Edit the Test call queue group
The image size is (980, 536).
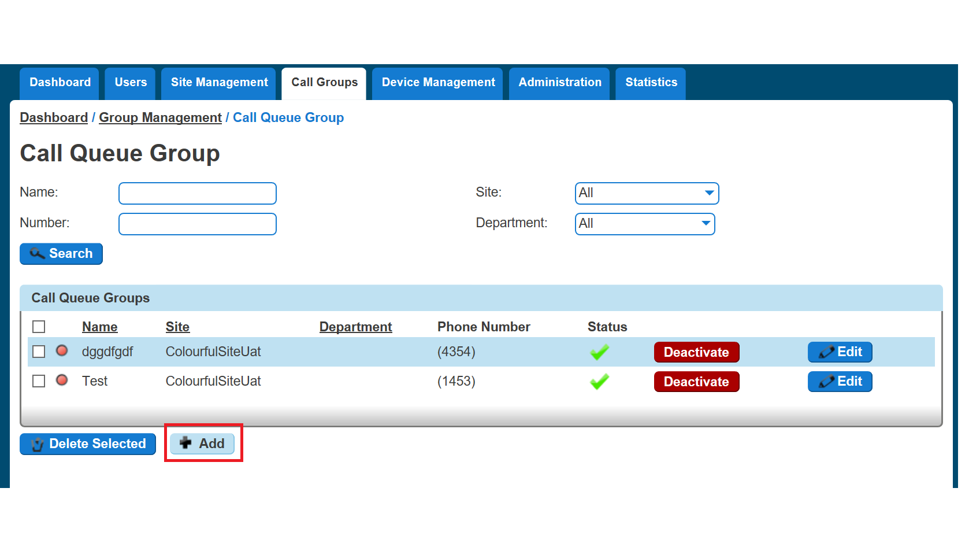(x=840, y=382)
